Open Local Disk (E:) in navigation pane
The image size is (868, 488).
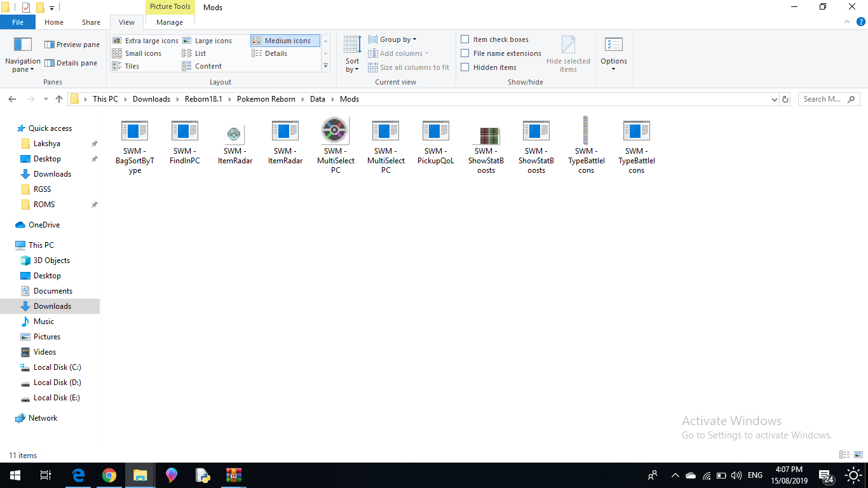[57, 398]
